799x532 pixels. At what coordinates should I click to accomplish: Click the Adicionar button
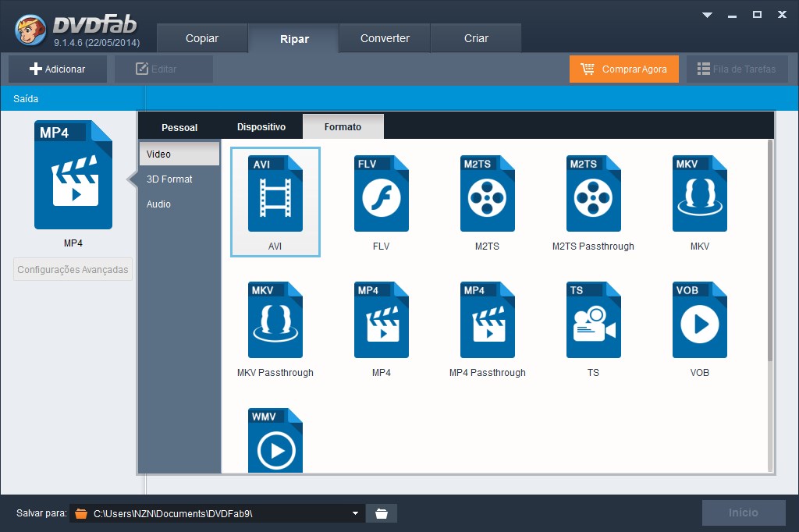[58, 69]
